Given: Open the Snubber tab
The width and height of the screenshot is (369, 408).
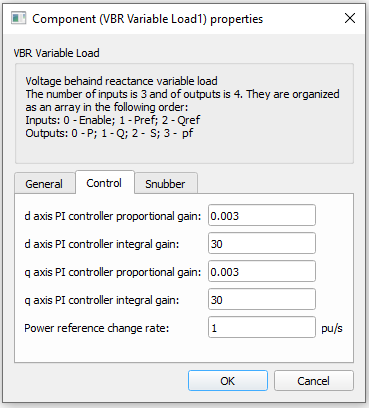Looking at the screenshot, I should [x=165, y=184].
